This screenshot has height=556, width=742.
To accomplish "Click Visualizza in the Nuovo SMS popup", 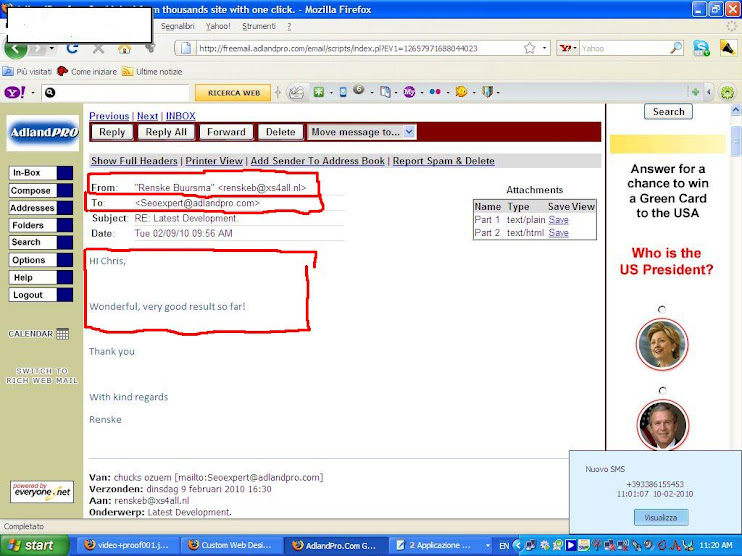I will click(661, 517).
